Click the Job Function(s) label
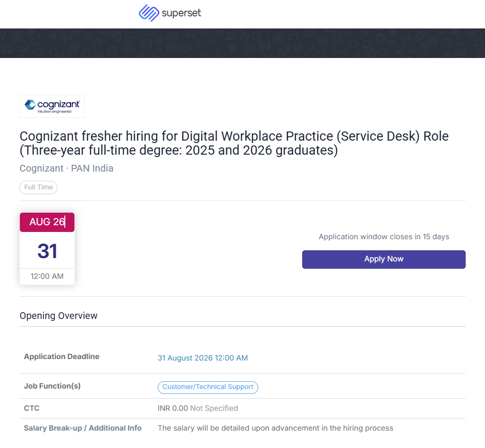The image size is (485, 448). pos(52,386)
